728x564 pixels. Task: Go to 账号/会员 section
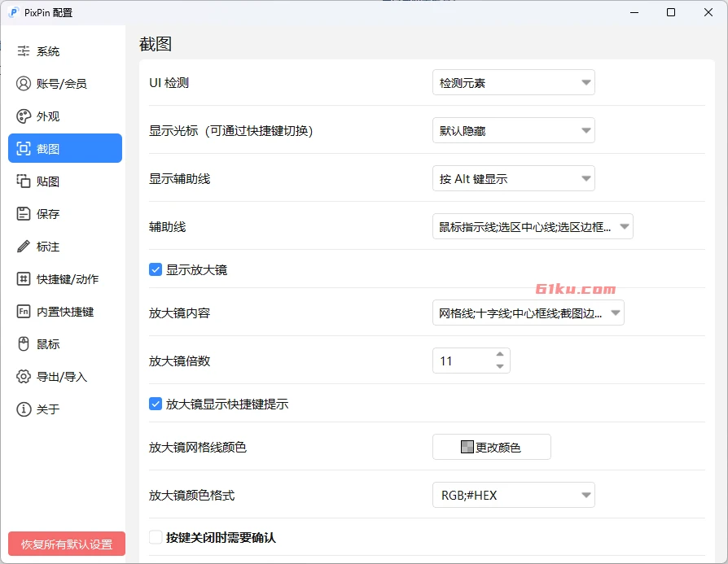[65, 84]
